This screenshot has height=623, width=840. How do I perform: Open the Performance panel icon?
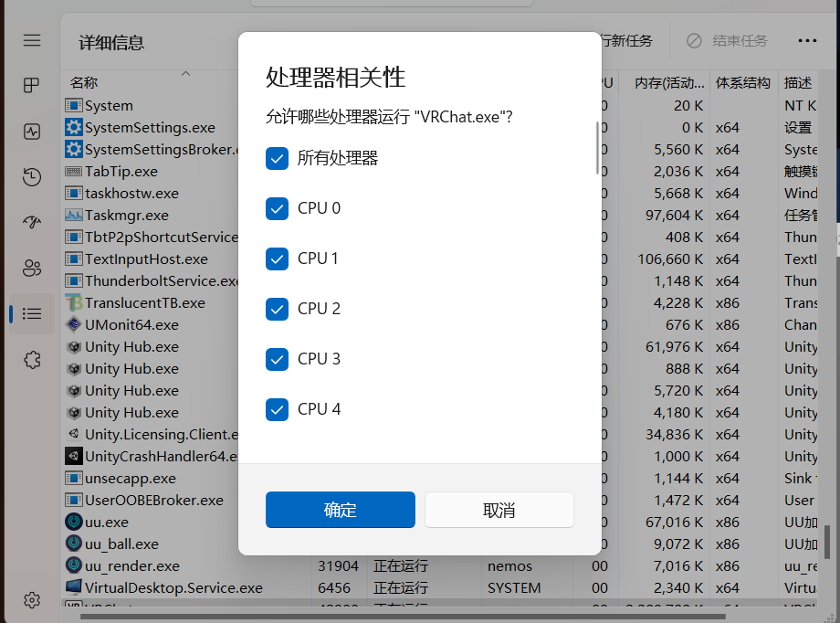click(x=32, y=131)
